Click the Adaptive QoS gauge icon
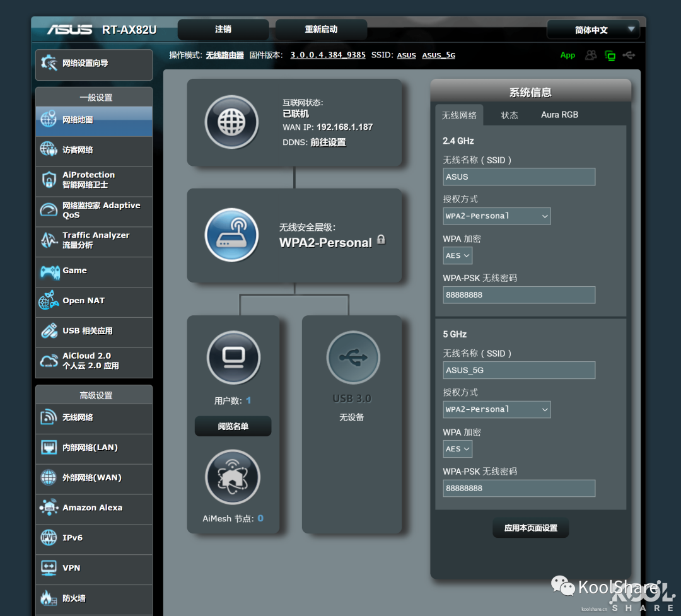 coord(49,210)
